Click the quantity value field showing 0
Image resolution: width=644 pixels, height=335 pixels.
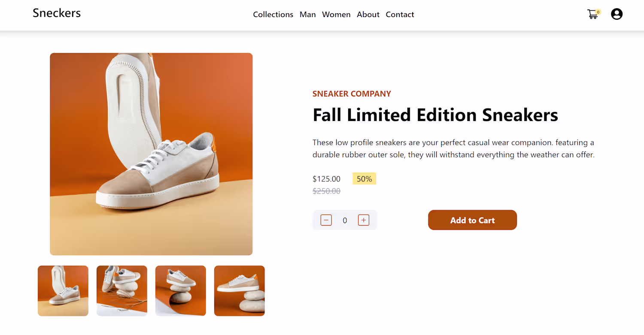[345, 220]
